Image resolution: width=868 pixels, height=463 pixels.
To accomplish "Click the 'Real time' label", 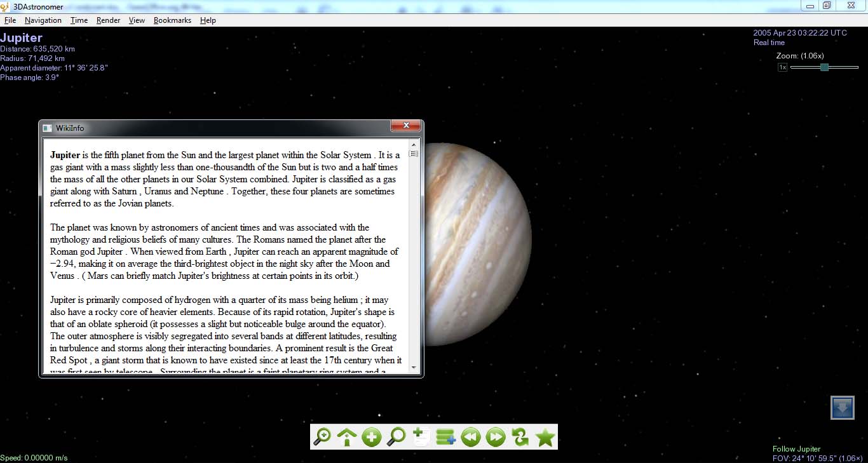I will point(769,43).
